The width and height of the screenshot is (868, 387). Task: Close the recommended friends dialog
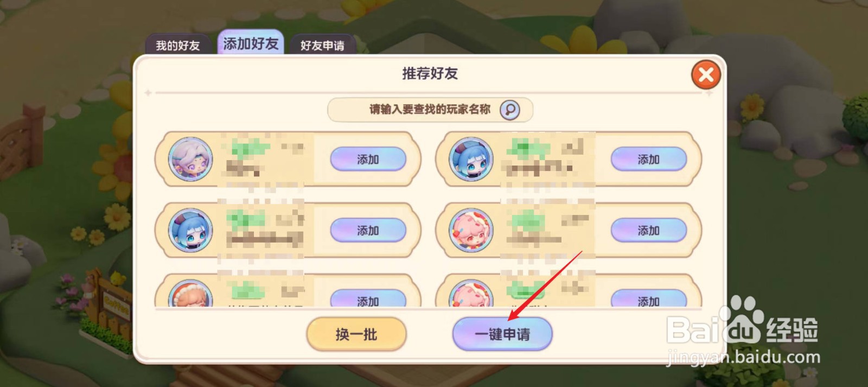(706, 74)
